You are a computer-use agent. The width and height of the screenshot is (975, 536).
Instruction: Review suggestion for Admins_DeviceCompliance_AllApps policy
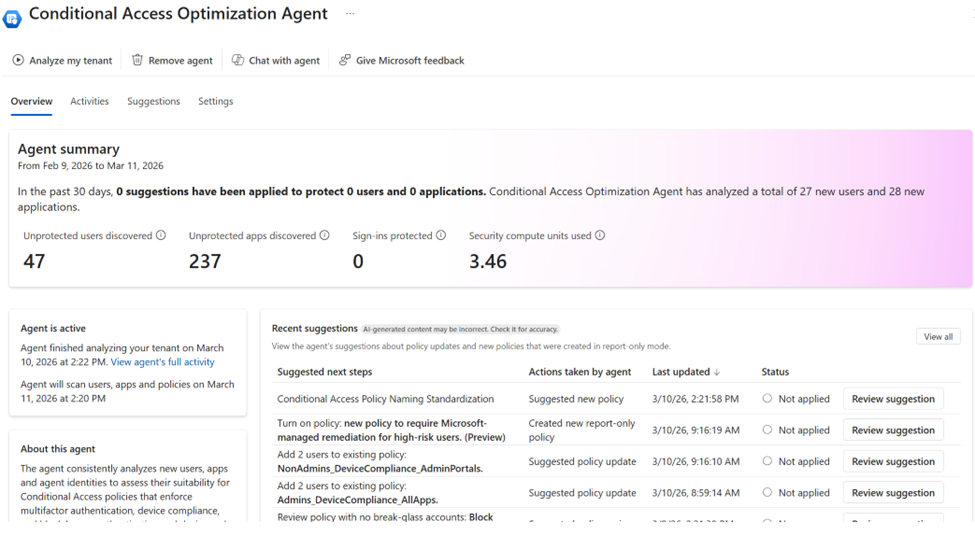click(893, 493)
